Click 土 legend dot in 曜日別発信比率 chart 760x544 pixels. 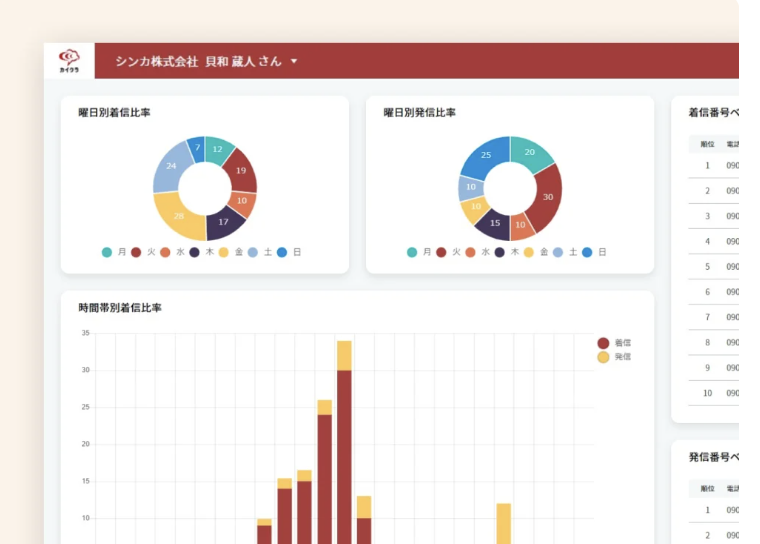[x=557, y=253]
